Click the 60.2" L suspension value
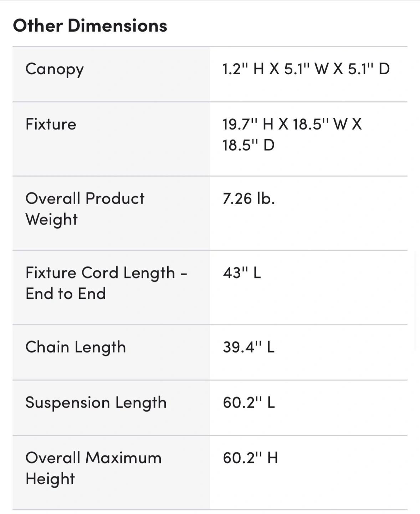420x514 pixels. click(249, 403)
